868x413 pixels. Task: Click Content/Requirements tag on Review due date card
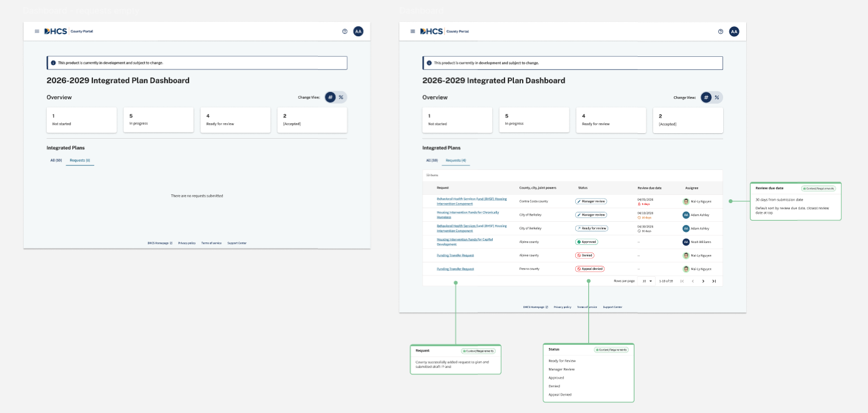(x=819, y=188)
